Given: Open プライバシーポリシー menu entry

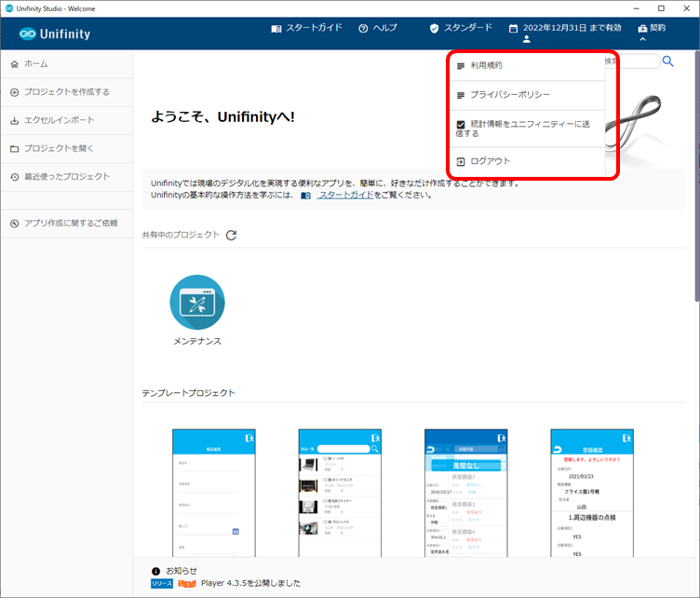Looking at the screenshot, I should point(509,95).
